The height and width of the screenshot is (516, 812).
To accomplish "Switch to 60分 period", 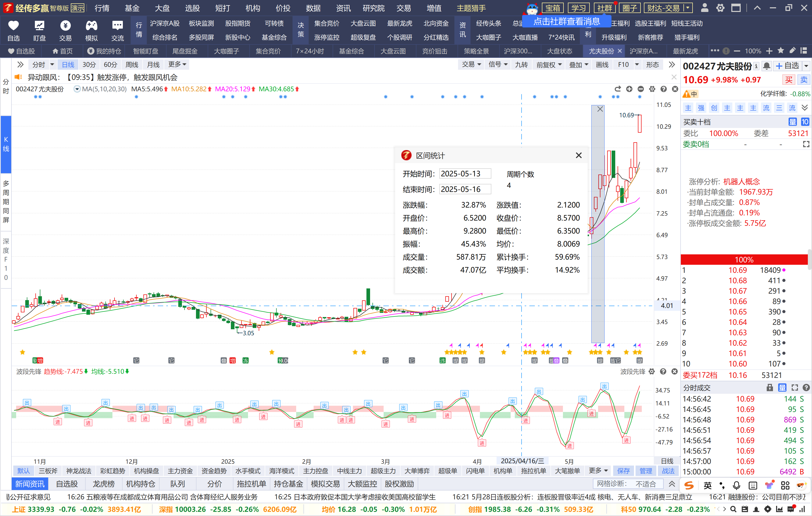I will [110, 64].
